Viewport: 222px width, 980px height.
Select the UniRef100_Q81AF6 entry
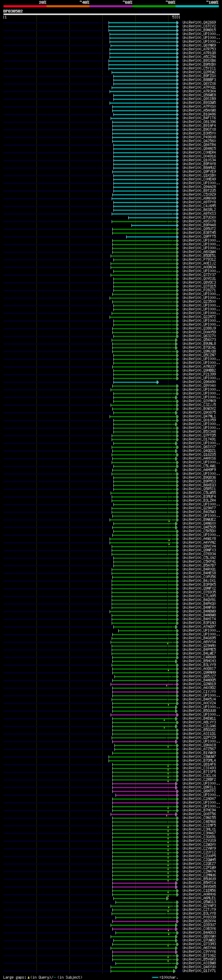click(x=199, y=764)
